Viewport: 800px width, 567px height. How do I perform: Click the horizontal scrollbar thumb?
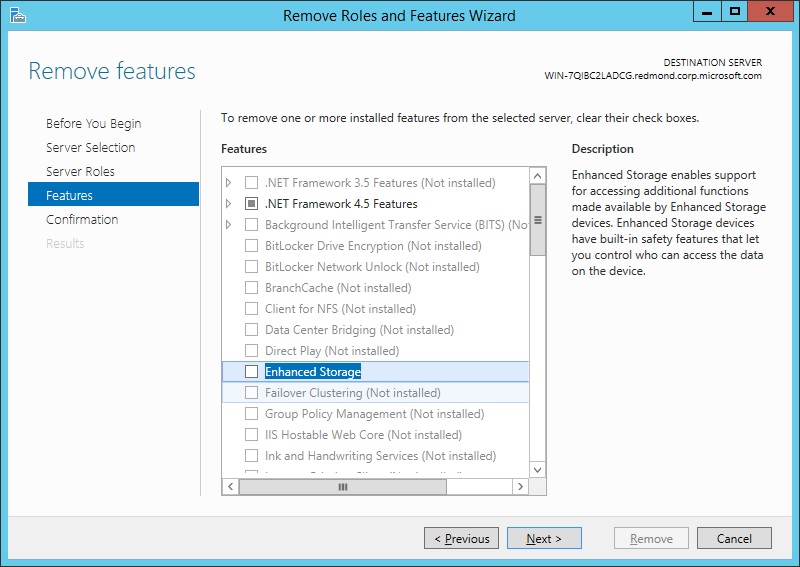343,487
